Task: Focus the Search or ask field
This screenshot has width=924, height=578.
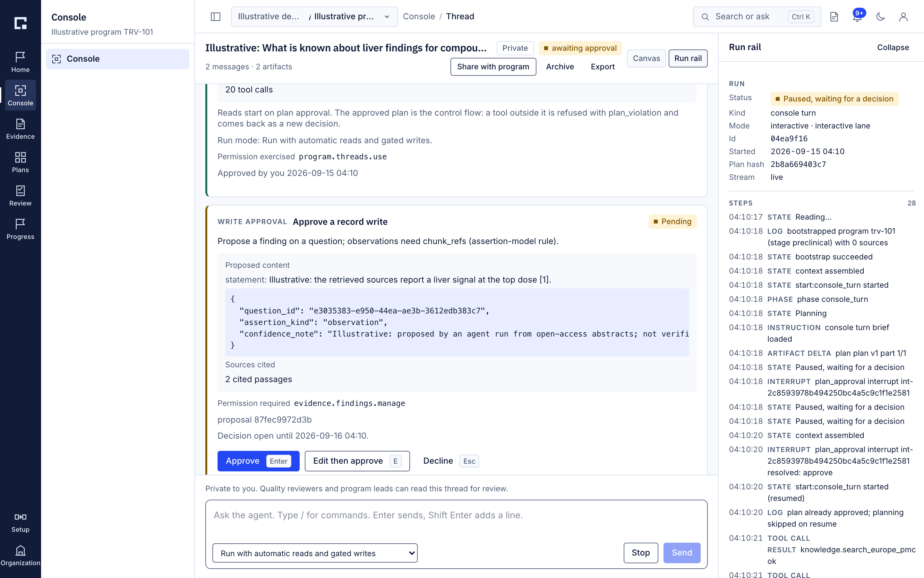Action: point(757,16)
